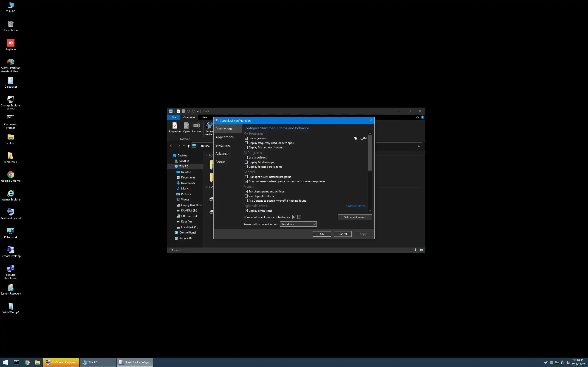Uncheck Display glyph icons option
The width and height of the screenshot is (588, 367).
tap(246, 211)
